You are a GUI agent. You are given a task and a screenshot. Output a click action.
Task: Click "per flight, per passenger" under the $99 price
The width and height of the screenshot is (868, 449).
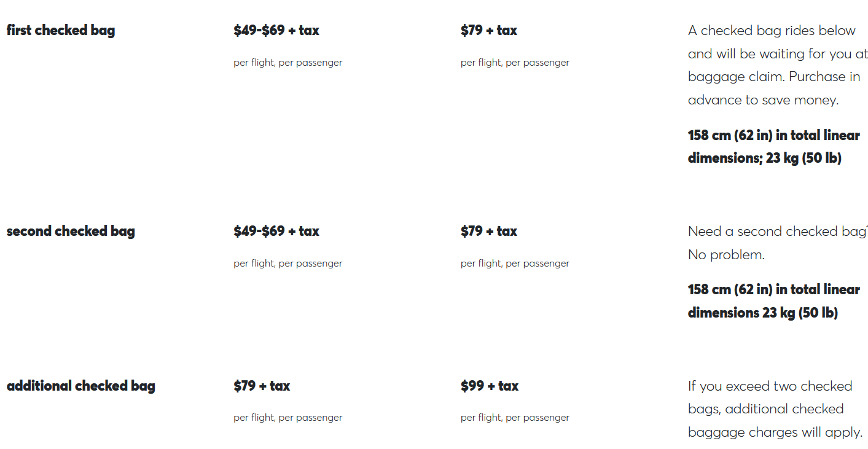[515, 418]
